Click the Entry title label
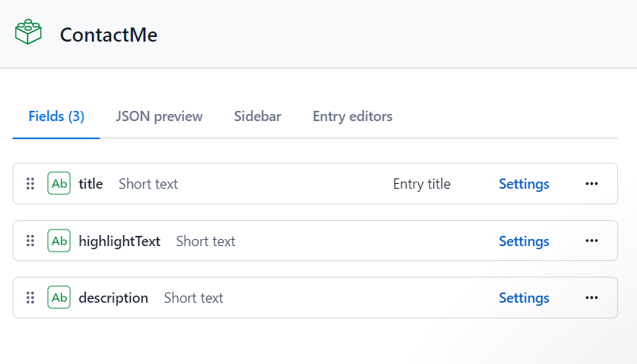637x364 pixels. pyautogui.click(x=422, y=184)
